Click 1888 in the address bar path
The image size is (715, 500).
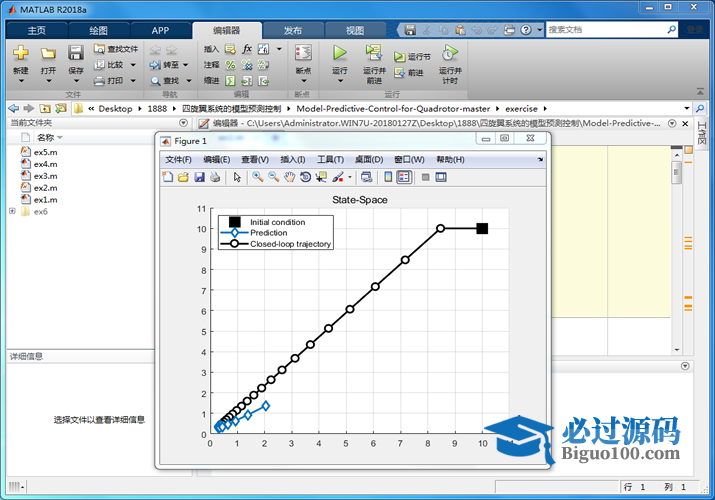[x=157, y=108]
